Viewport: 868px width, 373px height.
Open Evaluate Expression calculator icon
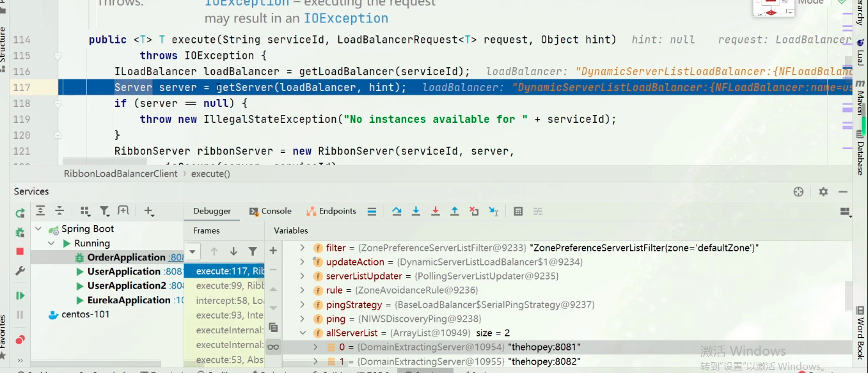click(519, 211)
